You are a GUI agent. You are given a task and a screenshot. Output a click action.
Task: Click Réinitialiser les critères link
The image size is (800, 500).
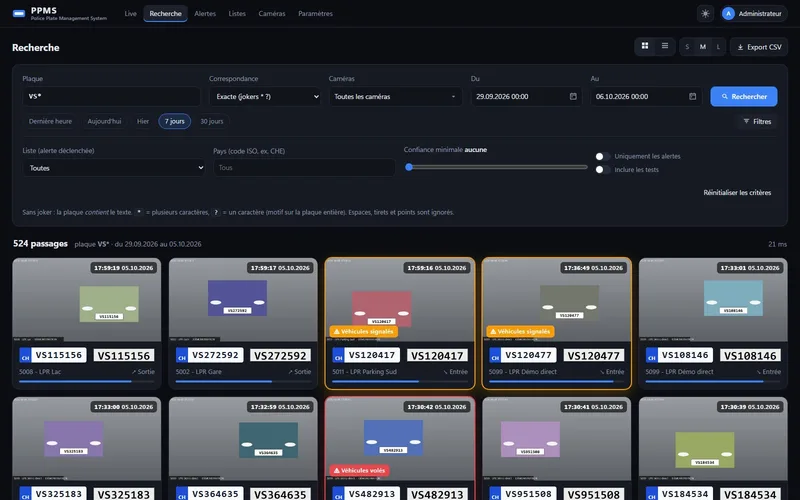click(x=737, y=192)
